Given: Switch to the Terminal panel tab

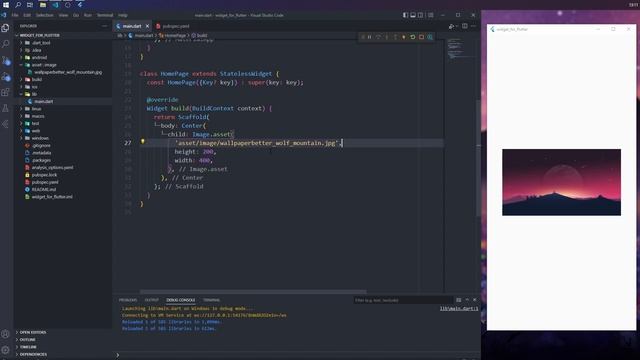Looking at the screenshot, I should click(x=211, y=300).
